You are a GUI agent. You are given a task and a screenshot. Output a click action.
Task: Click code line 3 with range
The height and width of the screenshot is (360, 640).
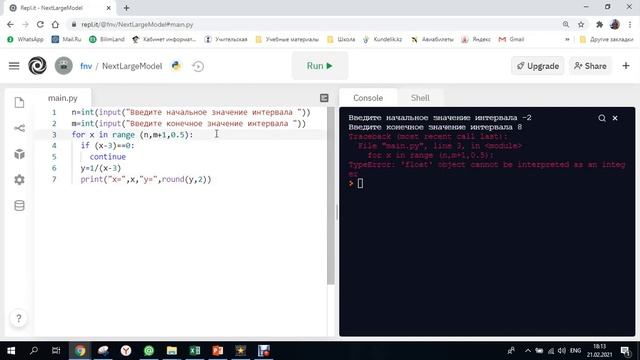coord(132,135)
